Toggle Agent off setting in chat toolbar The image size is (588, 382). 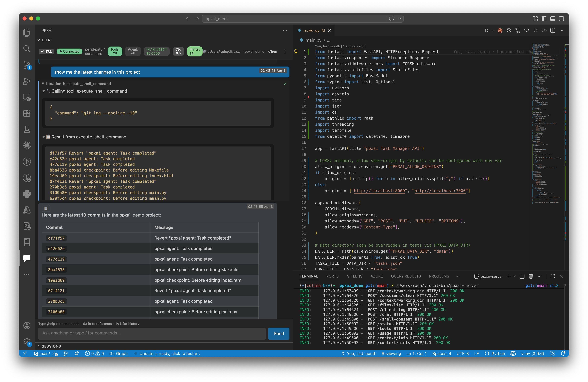pyautogui.click(x=133, y=51)
